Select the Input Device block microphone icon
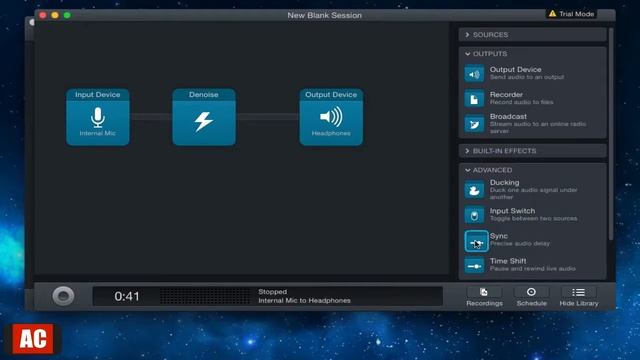This screenshot has width=640, height=360. pyautogui.click(x=98, y=118)
